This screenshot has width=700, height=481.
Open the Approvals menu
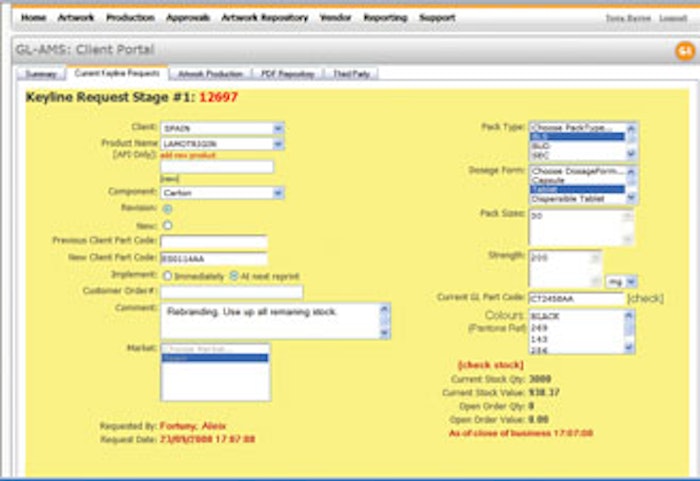pos(188,18)
